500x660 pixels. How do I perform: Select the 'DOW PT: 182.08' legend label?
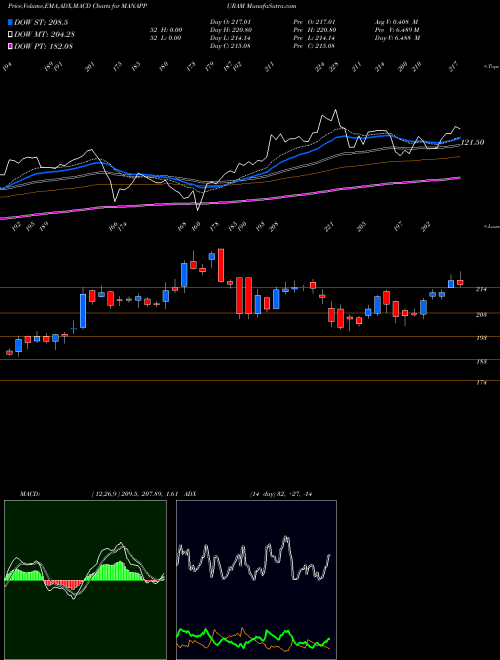pyautogui.click(x=44, y=46)
